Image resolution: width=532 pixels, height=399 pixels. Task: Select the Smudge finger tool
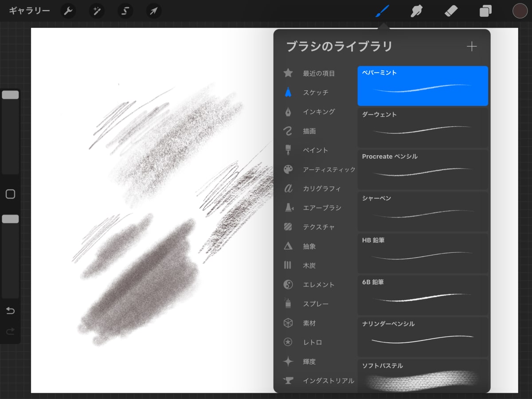(x=416, y=11)
